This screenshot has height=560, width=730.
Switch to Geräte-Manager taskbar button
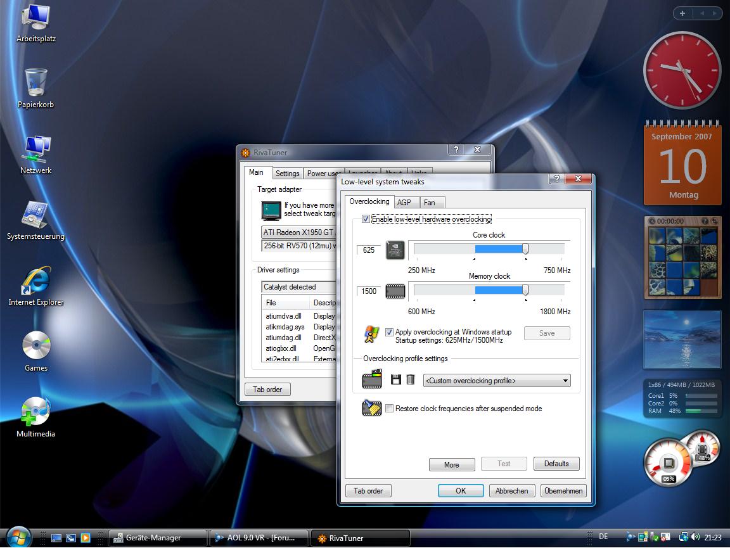point(158,538)
